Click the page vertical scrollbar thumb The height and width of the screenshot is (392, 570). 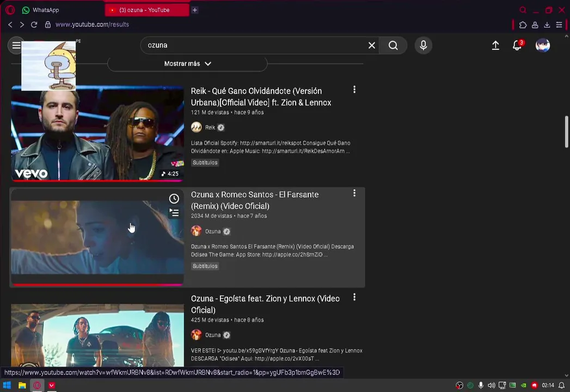(566, 132)
